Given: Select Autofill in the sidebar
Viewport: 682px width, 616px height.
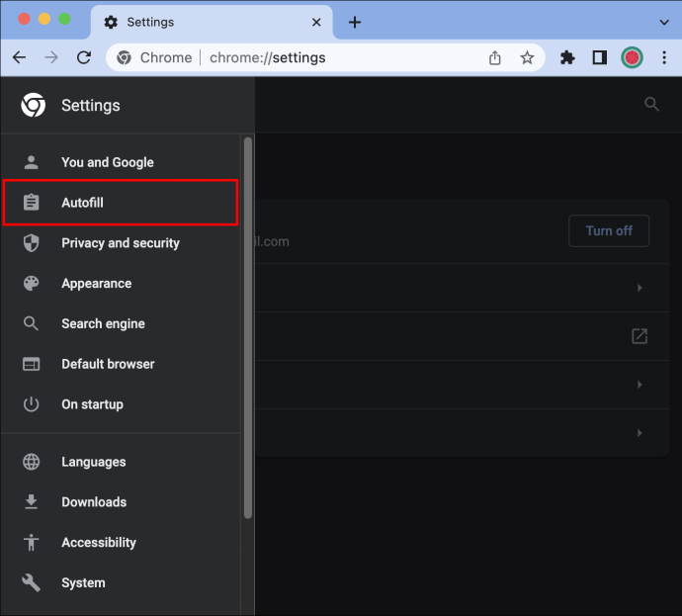Looking at the screenshot, I should coord(121,203).
